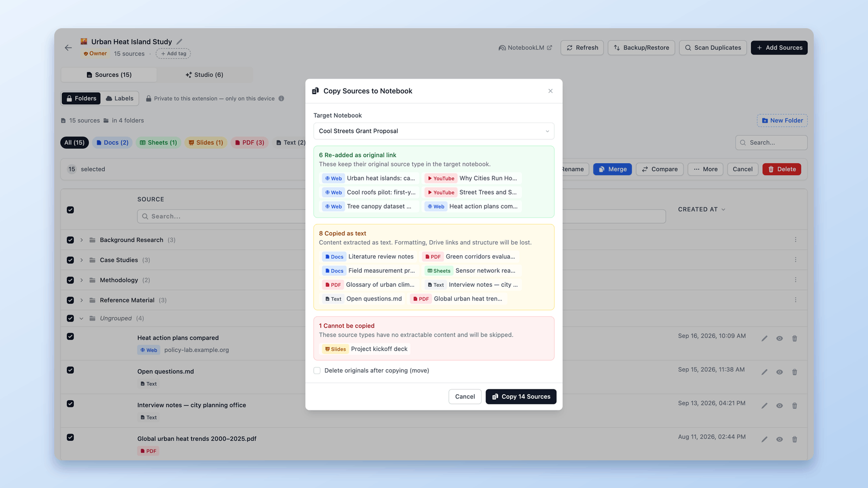The height and width of the screenshot is (488, 868).
Task: Toggle the select-all sources checkbox in header
Action: (x=71, y=210)
